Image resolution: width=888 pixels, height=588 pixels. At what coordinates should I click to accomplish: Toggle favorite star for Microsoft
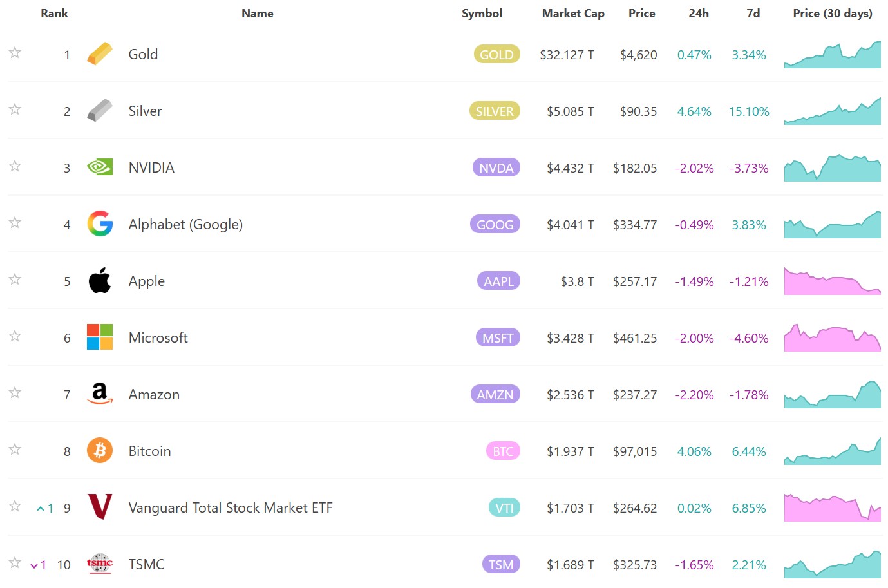click(15, 336)
